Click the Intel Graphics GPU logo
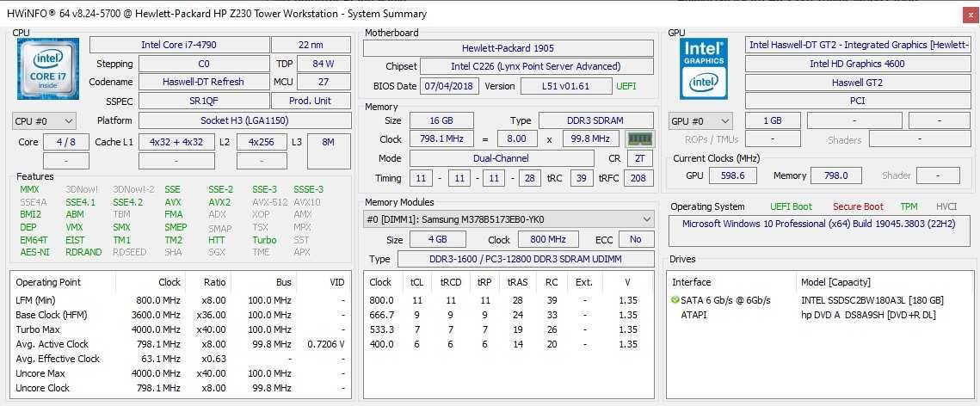 click(x=704, y=69)
